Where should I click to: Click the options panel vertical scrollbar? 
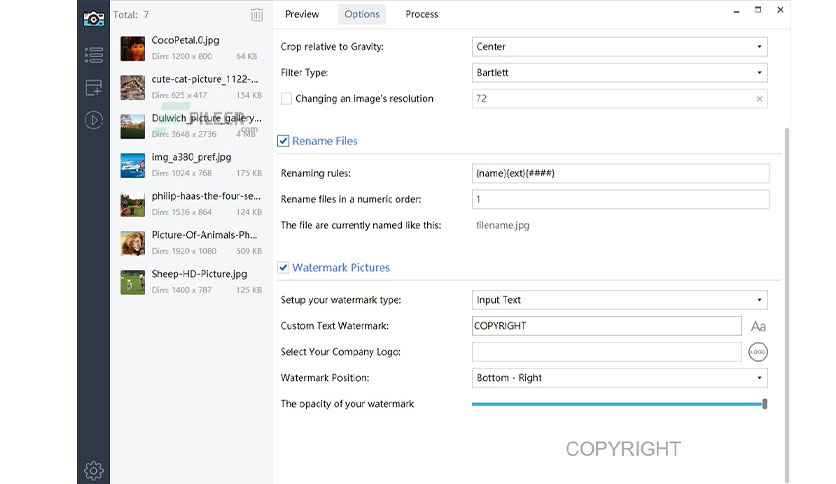[x=787, y=304]
